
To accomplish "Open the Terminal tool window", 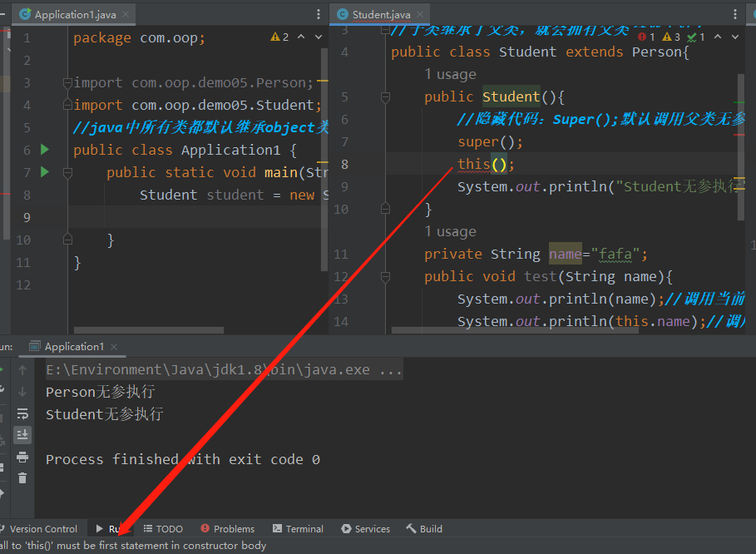I will [298, 529].
